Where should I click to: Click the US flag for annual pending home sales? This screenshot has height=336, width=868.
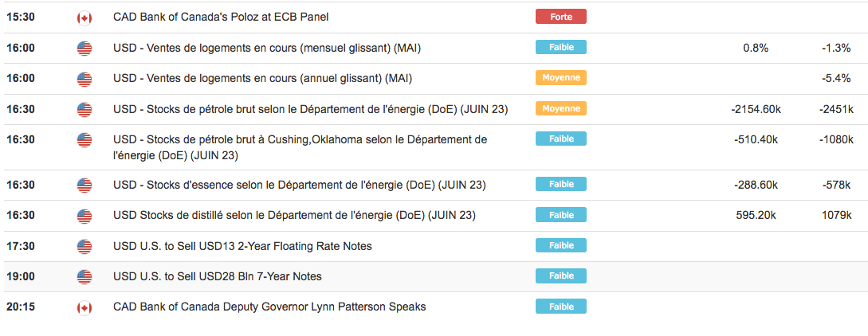(84, 79)
